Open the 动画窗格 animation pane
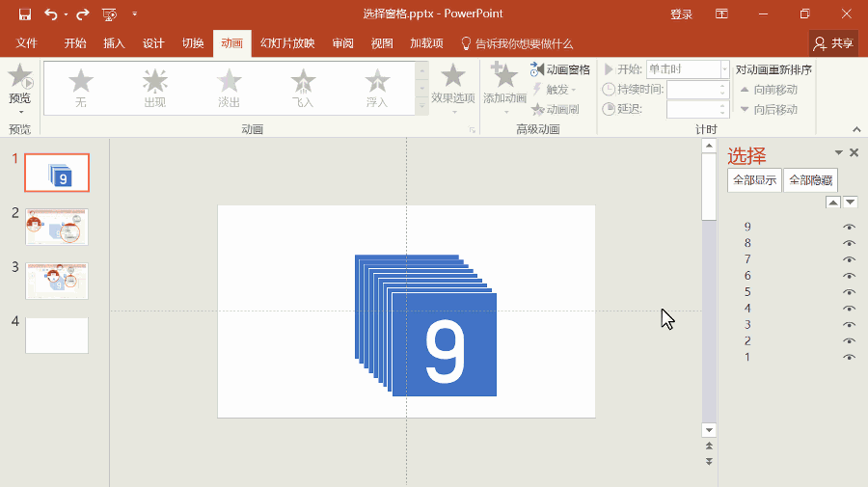 click(x=559, y=69)
